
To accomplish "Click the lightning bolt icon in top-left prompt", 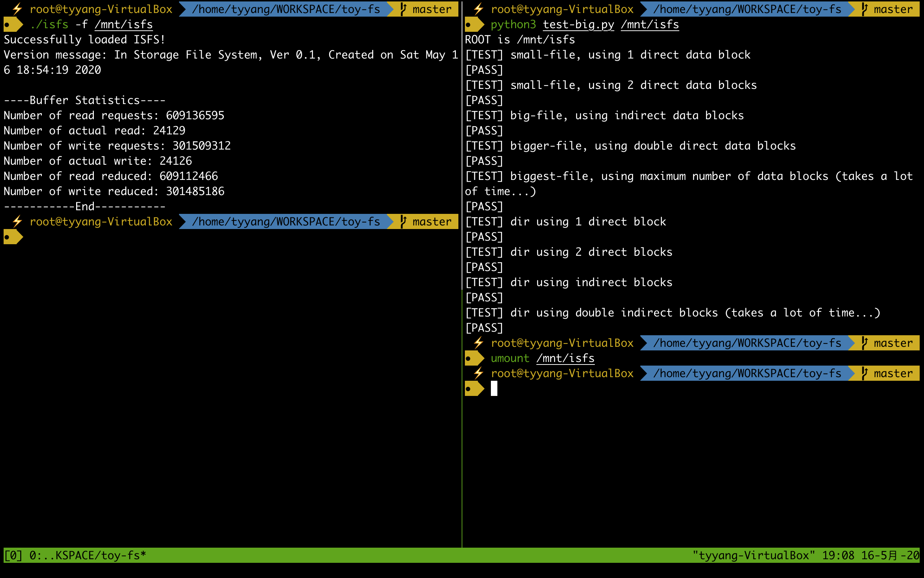I will [17, 9].
